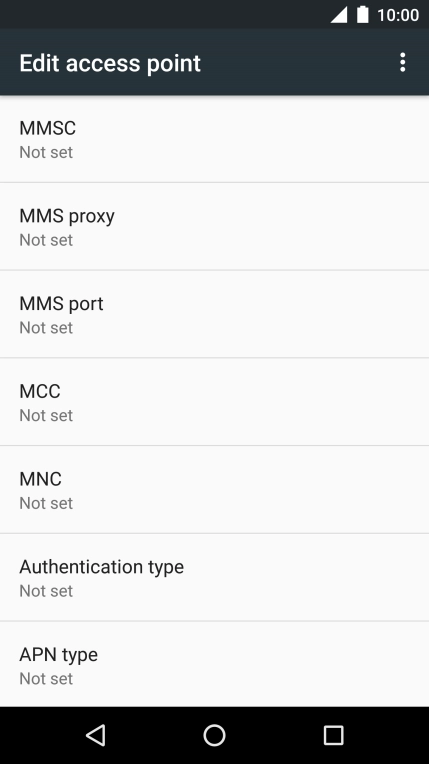This screenshot has height=764, width=429.
Task: Tap the Home circle button
Action: [214, 735]
